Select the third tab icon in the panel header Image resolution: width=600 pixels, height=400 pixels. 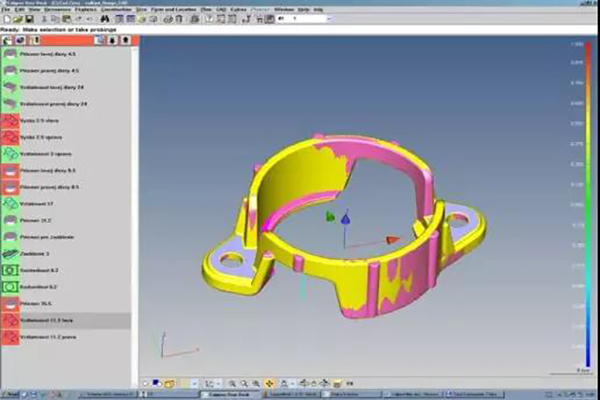pyautogui.click(x=36, y=40)
